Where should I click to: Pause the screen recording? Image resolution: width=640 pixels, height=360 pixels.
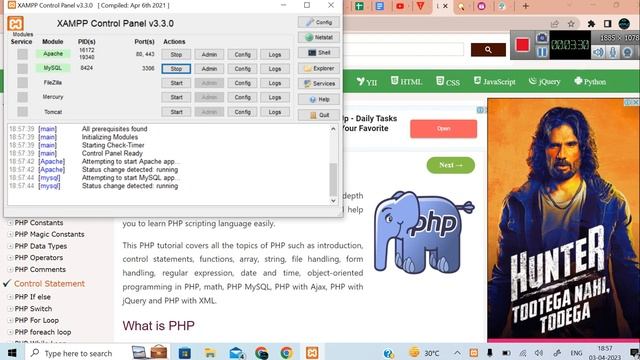click(x=542, y=52)
